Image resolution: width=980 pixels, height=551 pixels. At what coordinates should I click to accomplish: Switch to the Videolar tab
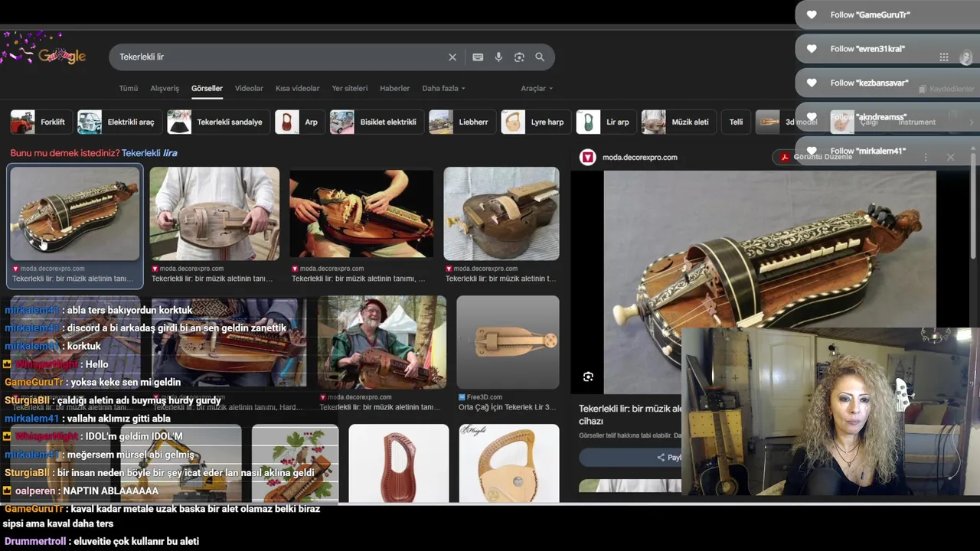[x=249, y=88]
